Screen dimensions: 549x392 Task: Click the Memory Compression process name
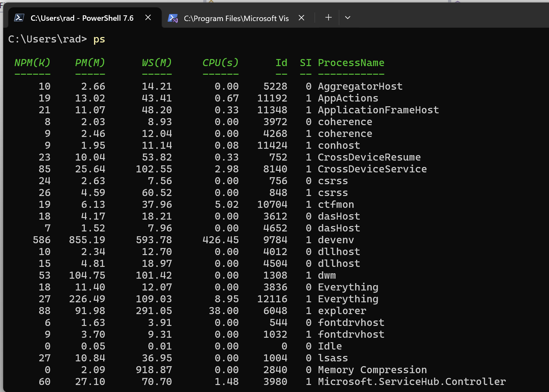click(372, 370)
